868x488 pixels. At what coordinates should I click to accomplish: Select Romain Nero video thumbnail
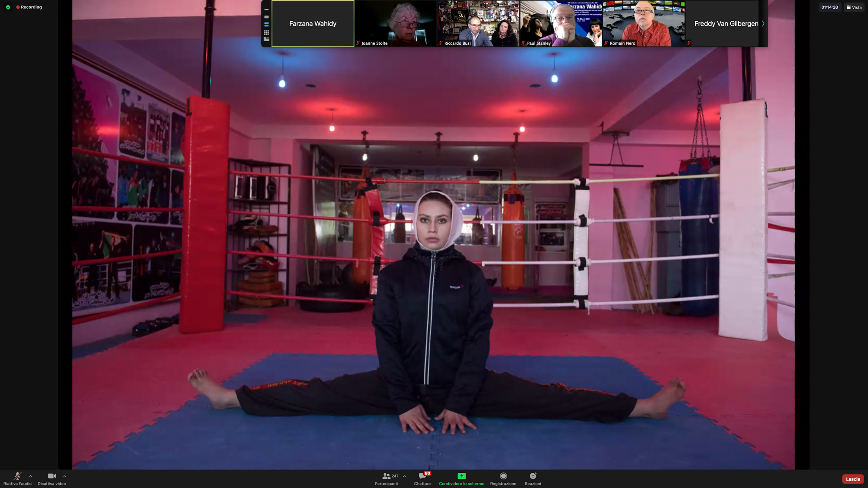643,23
